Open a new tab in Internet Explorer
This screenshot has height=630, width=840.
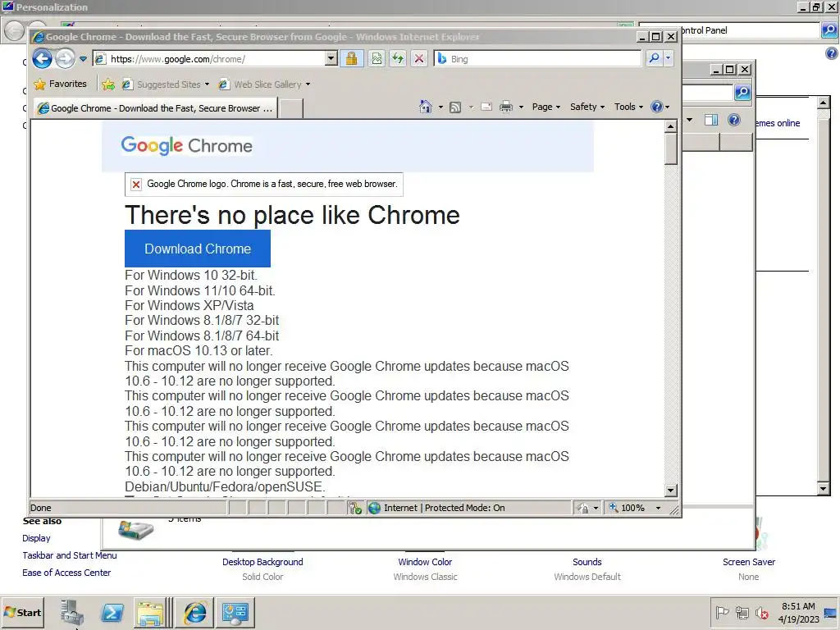(x=291, y=108)
